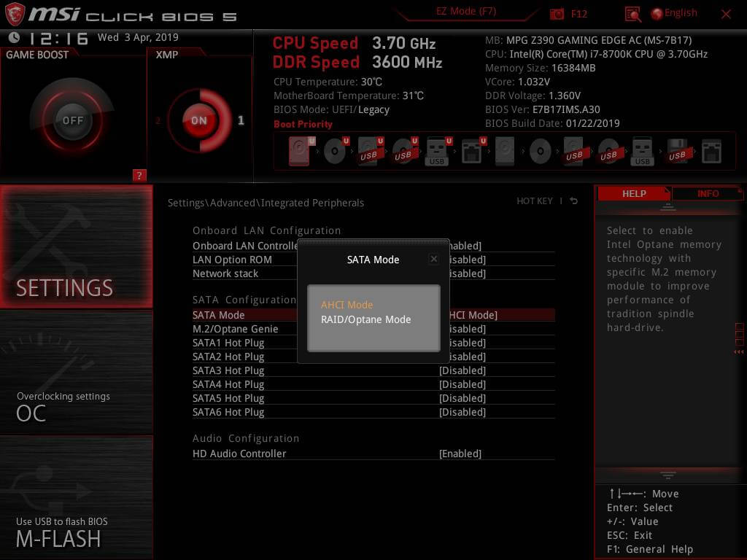
Task: Select UEFI USB key boot device
Action: (438, 151)
